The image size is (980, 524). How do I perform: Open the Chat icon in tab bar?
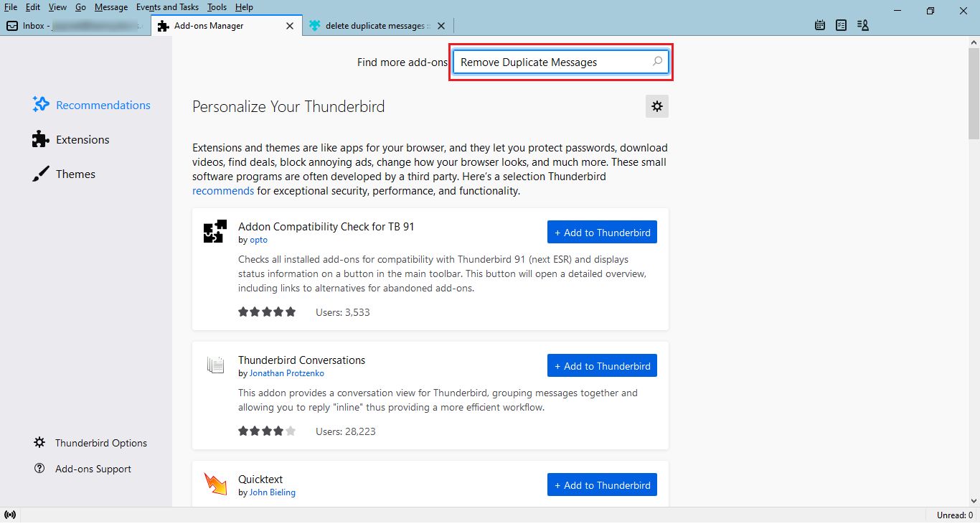[x=862, y=25]
